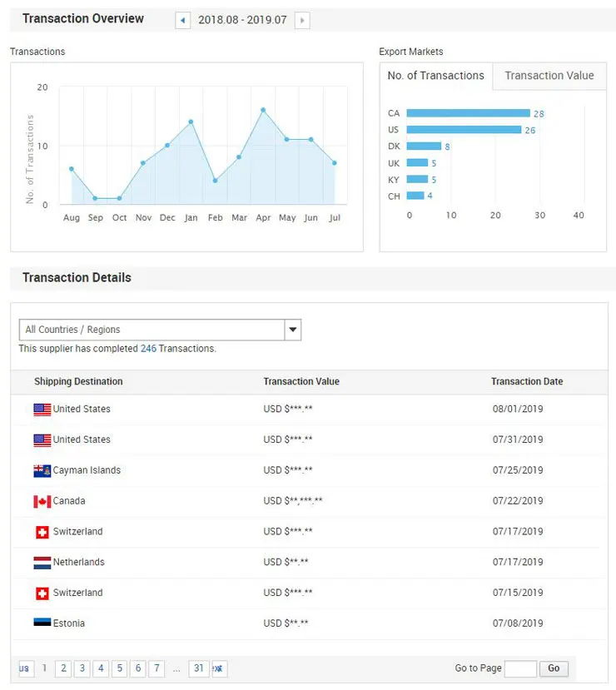Screen dimensions: 616x690
Task: Click the Previous page button
Action: (x=27, y=668)
